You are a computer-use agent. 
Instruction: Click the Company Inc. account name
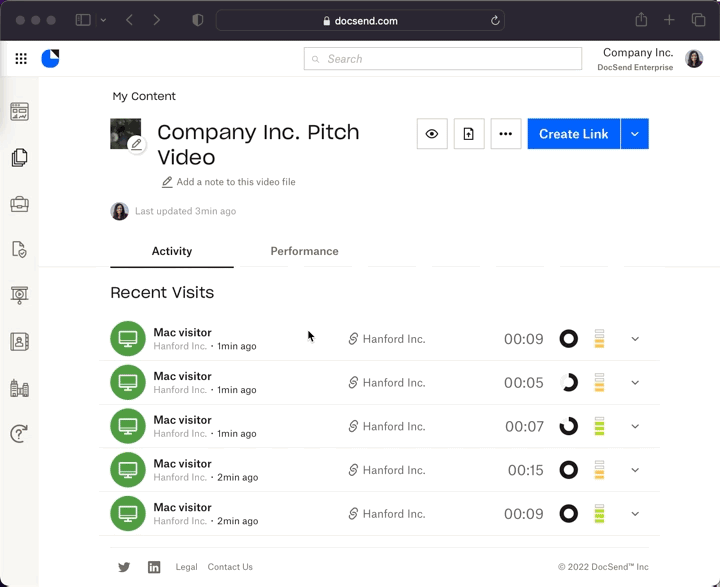(x=638, y=53)
